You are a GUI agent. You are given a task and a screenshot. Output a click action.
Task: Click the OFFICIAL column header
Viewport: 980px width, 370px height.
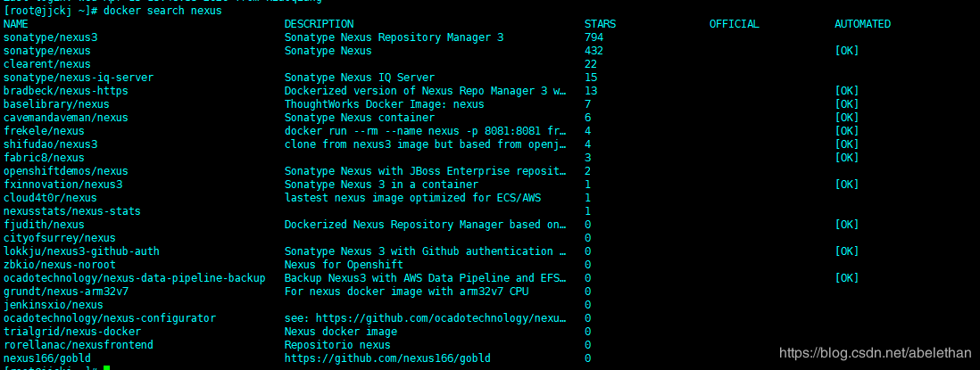click(x=734, y=24)
